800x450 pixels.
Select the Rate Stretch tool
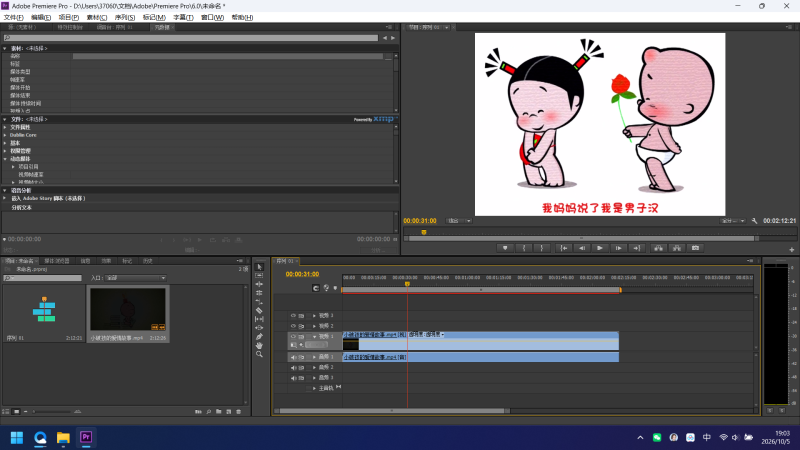[259, 302]
